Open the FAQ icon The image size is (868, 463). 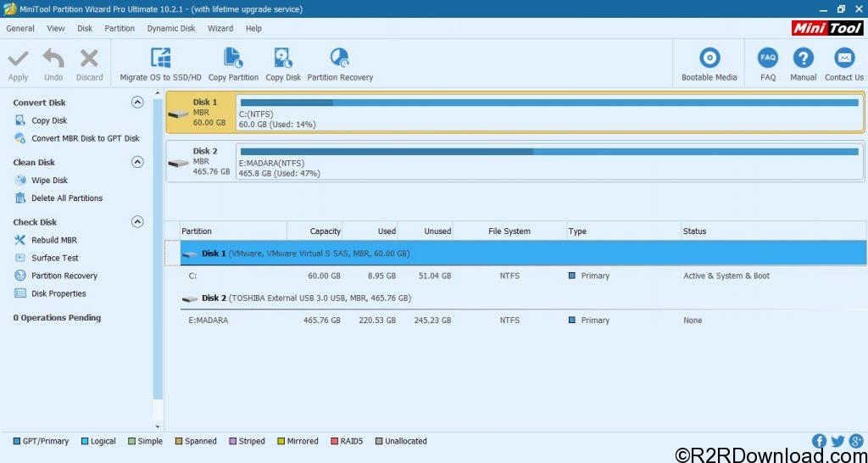pyautogui.click(x=768, y=58)
